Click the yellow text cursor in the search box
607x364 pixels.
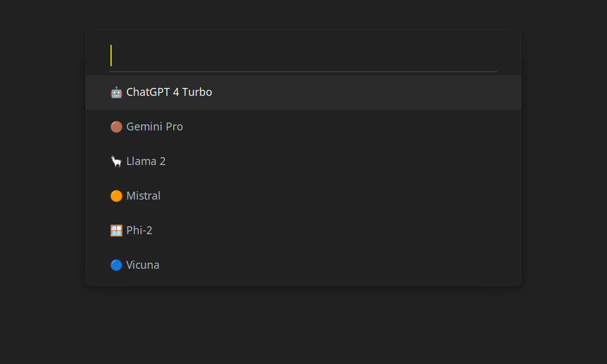click(111, 55)
